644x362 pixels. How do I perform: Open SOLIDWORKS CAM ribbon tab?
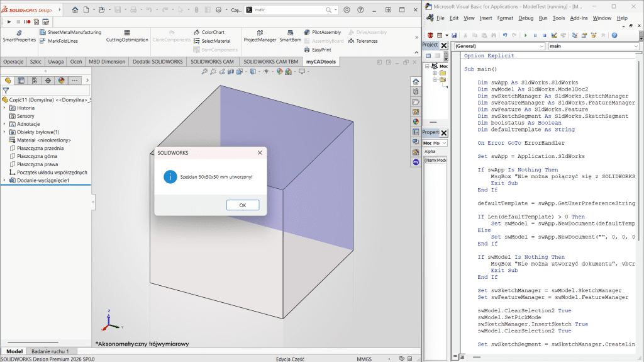(x=212, y=62)
